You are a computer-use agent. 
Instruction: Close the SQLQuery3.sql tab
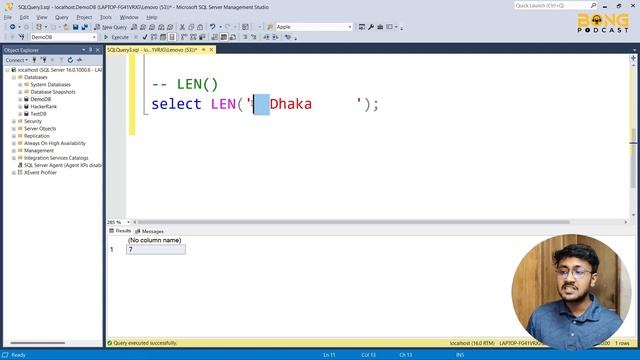(x=211, y=50)
